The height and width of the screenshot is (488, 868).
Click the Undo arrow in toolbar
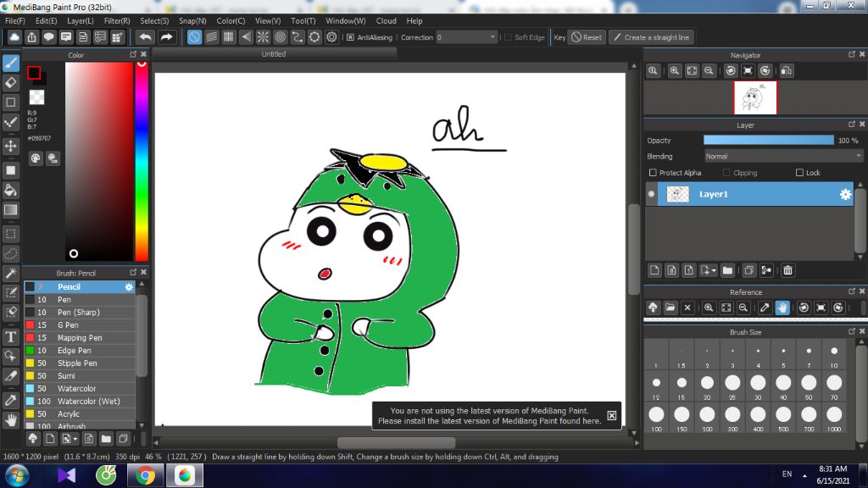[146, 37]
